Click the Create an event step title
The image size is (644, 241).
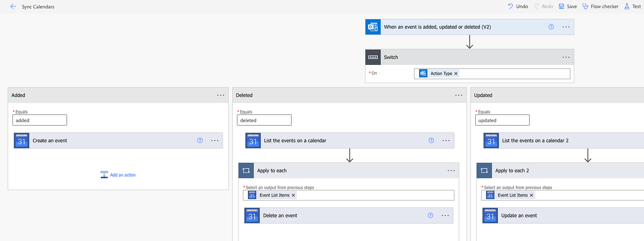[50, 141]
